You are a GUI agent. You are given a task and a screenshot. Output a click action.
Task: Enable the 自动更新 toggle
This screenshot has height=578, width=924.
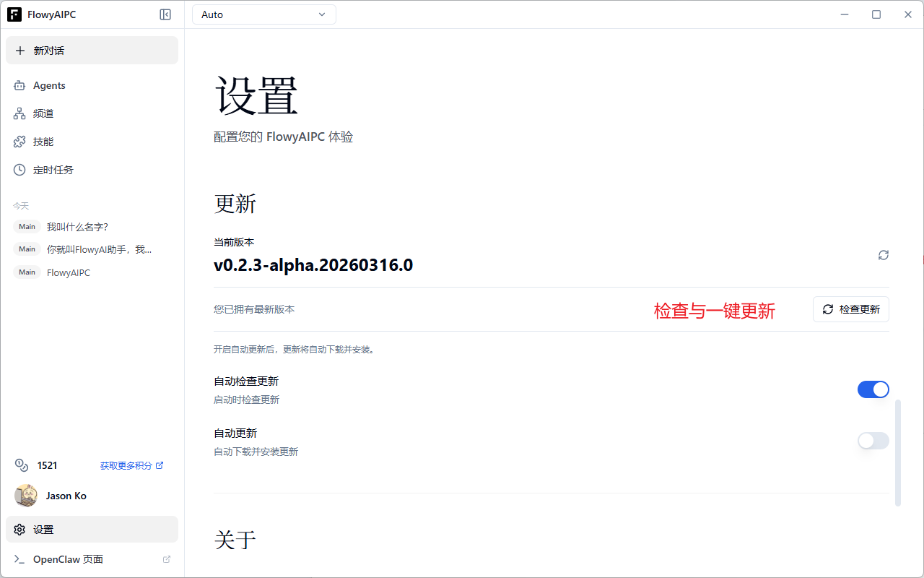pos(873,441)
